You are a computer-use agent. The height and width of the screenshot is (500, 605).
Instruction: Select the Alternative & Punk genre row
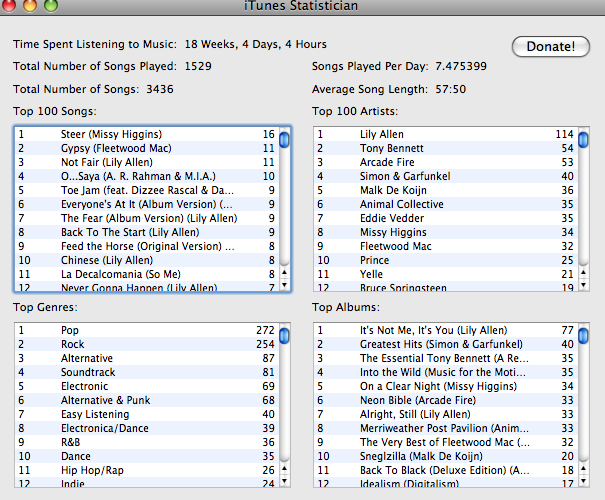pyautogui.click(x=147, y=400)
